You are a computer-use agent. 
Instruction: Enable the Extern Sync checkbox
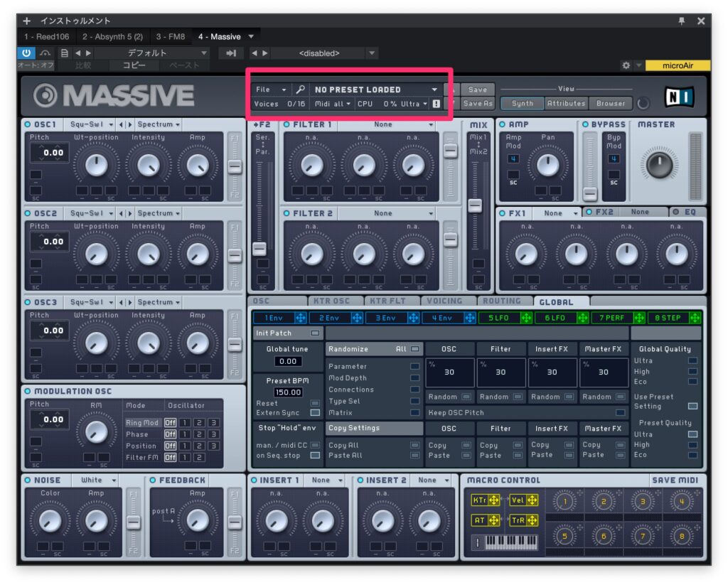[315, 413]
